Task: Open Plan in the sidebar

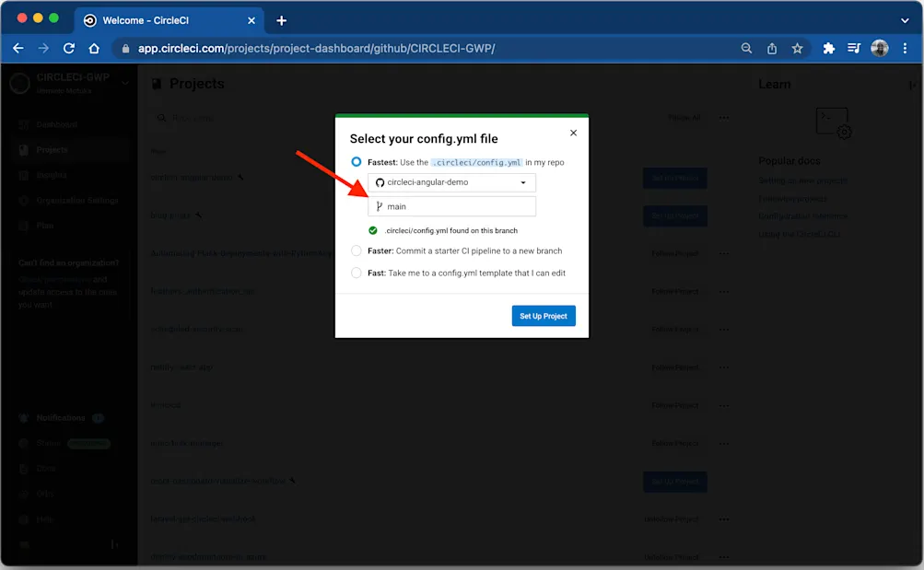Action: [45, 227]
